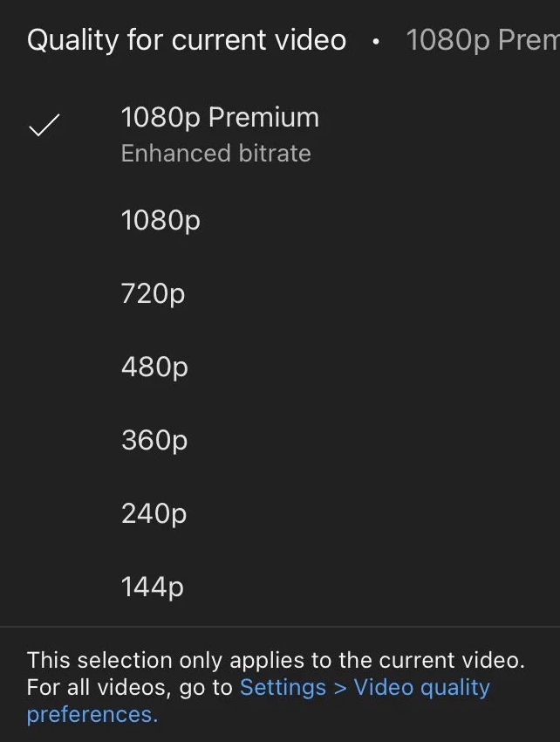Tap below 144p on the menu background
This screenshot has width=560, height=742.
click(x=279, y=615)
